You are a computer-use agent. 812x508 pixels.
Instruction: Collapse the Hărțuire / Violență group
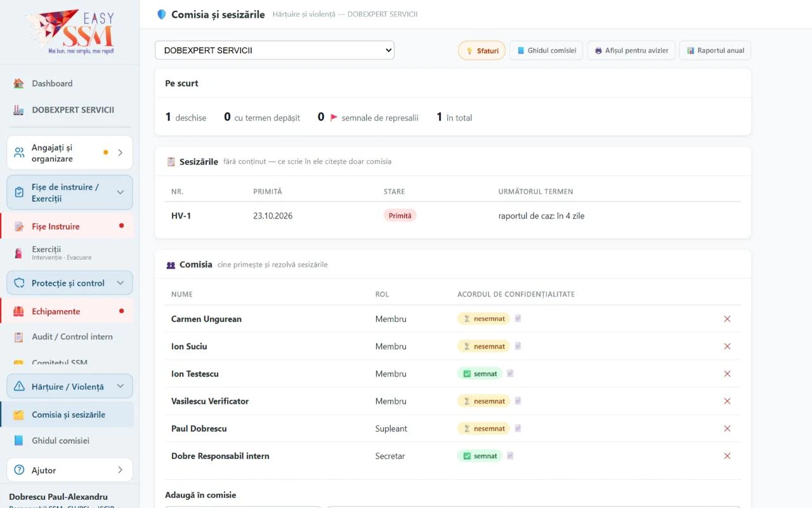click(70, 386)
